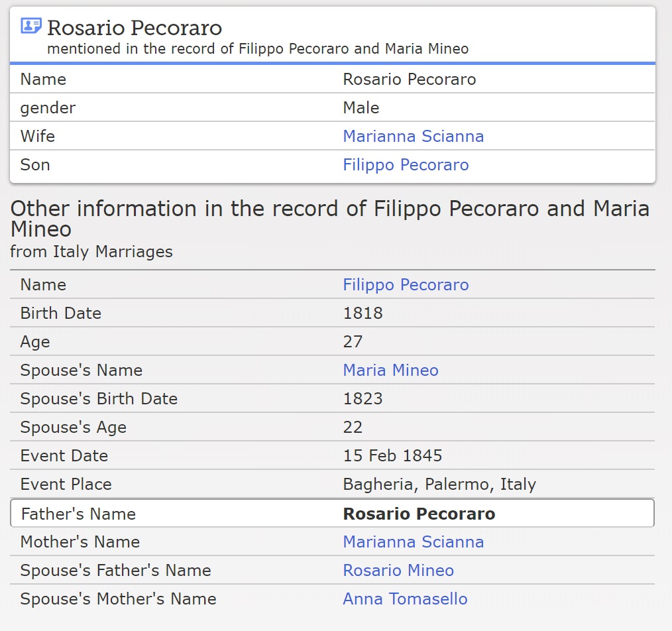Viewport: 672px width, 631px height.
Task: Click the Age value 27
Action: [x=353, y=342]
